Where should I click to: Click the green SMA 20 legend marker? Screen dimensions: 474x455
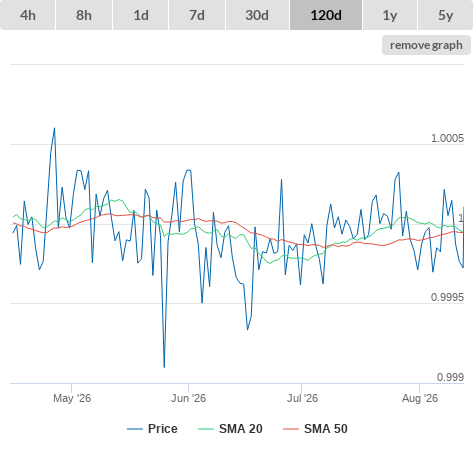[x=206, y=429]
